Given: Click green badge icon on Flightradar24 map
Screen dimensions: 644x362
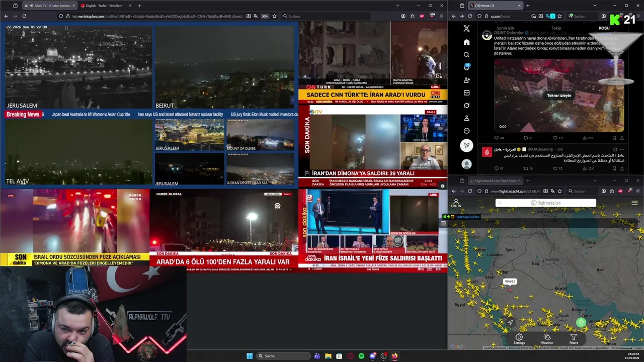Looking at the screenshot, I should [581, 323].
